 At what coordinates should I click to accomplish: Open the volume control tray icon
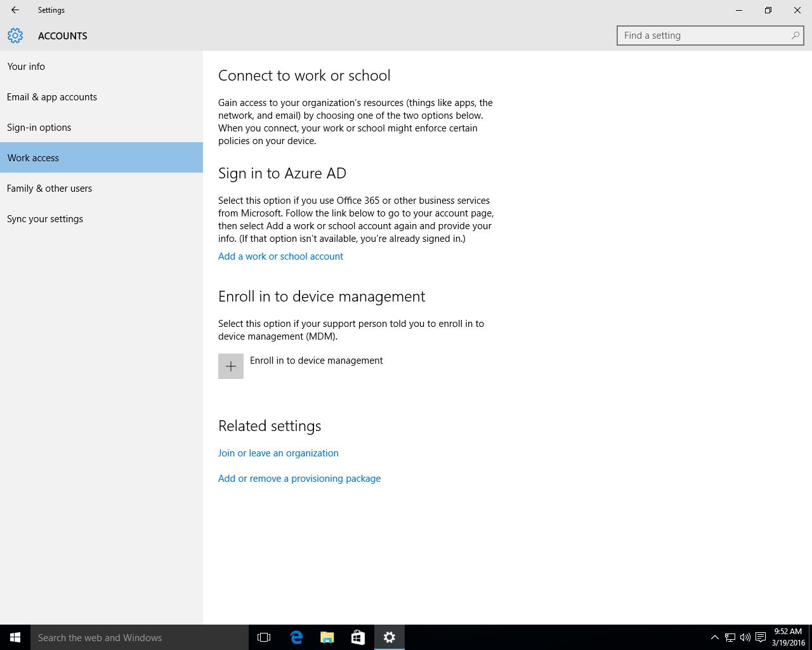coord(745,637)
